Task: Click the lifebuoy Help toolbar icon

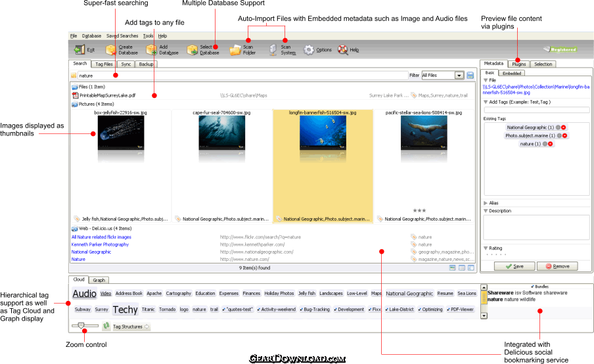Action: [342, 50]
